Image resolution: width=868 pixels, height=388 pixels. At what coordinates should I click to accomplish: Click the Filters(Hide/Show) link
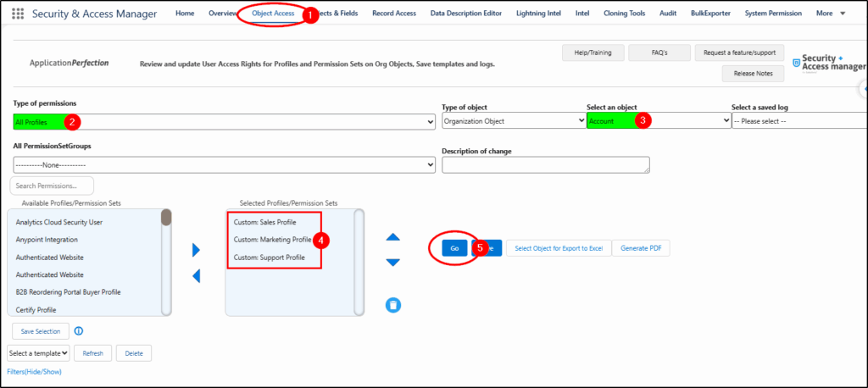coord(34,372)
